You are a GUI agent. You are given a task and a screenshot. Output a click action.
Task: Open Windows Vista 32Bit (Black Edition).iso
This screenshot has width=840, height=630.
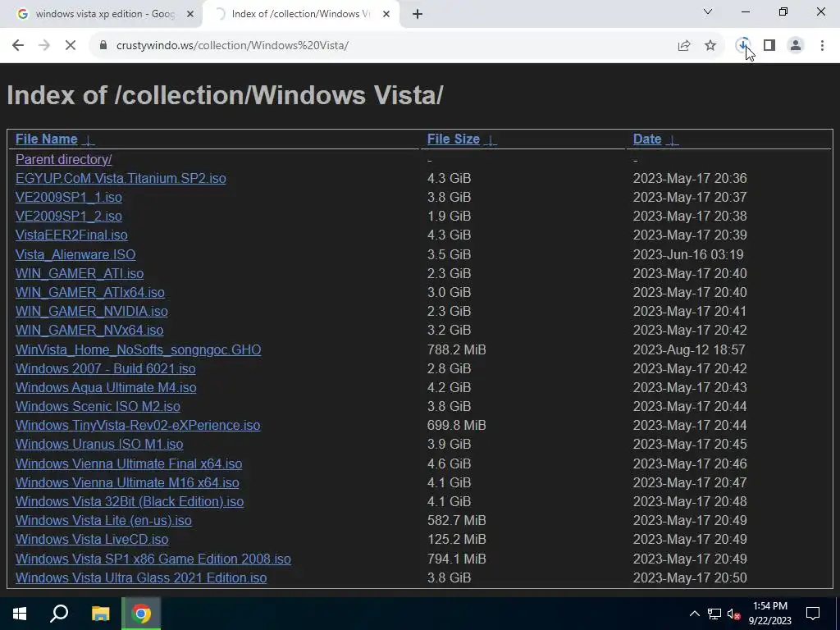click(x=130, y=501)
